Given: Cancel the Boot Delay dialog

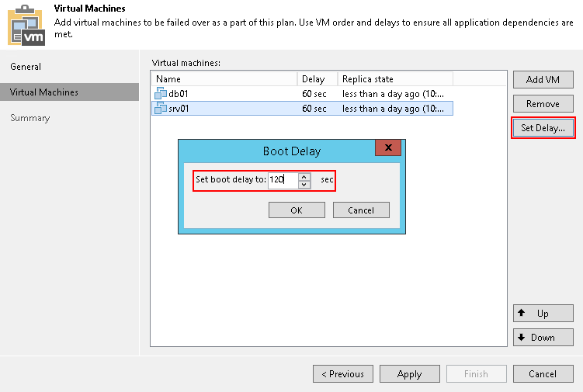Looking at the screenshot, I should [361, 210].
